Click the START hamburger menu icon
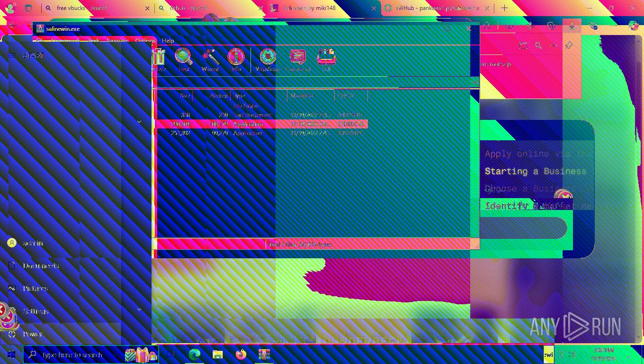This screenshot has width=644, height=364. (12, 55)
